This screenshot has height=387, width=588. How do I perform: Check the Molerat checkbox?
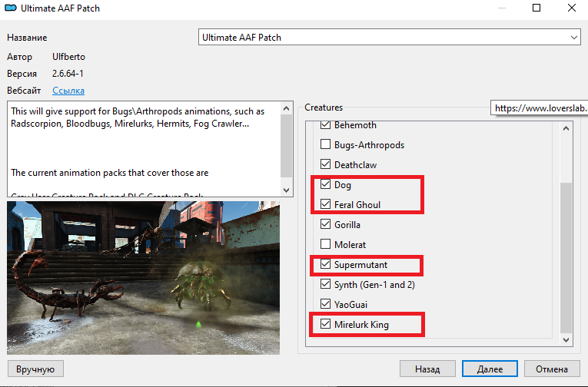tap(325, 245)
